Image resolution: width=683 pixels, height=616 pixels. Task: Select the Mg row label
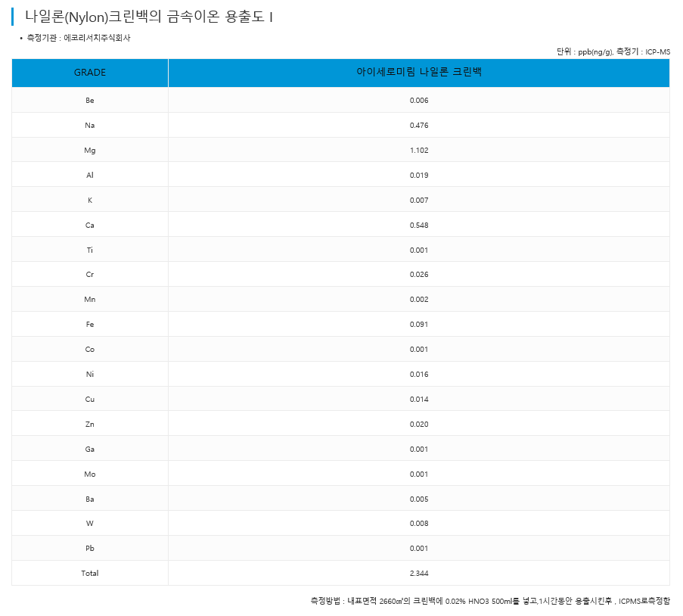90,151
